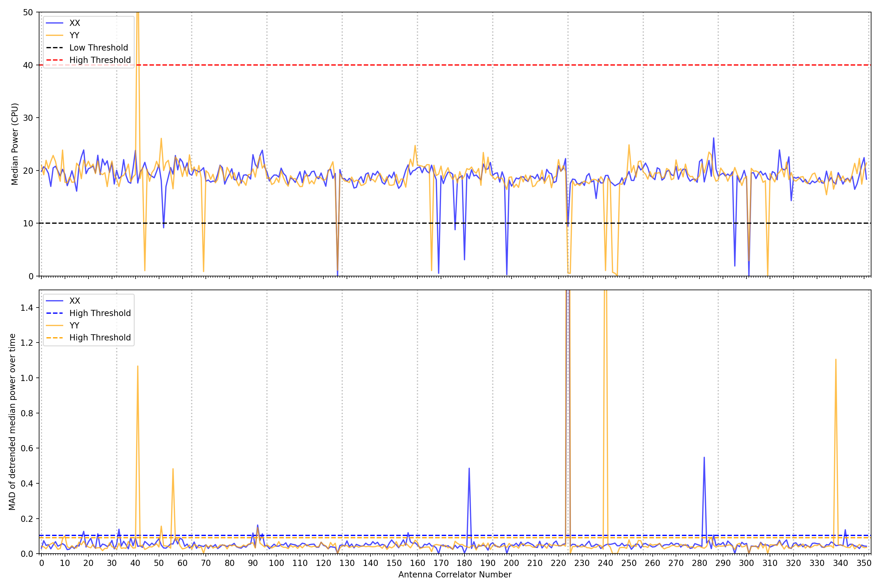Viewport: 882px width, 588px height.
Task: Click the Median Power (CPU) axis label
Action: 15,144
